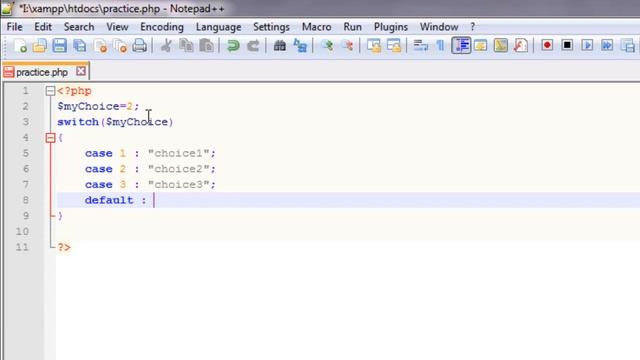The height and width of the screenshot is (360, 640).
Task: Open the ? help menu
Action: coord(472,27)
